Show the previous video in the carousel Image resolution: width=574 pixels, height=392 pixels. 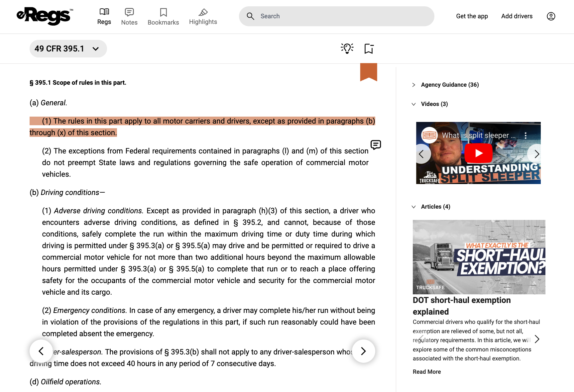(421, 154)
